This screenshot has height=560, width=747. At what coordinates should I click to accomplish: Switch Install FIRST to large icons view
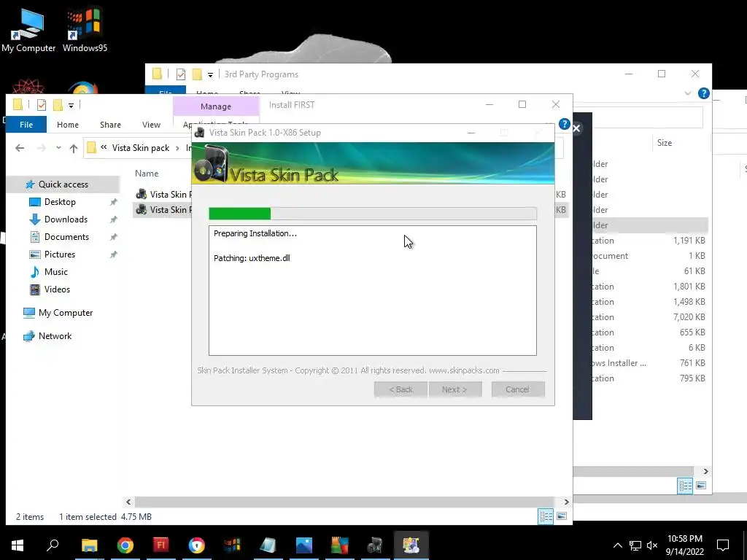pyautogui.click(x=562, y=516)
